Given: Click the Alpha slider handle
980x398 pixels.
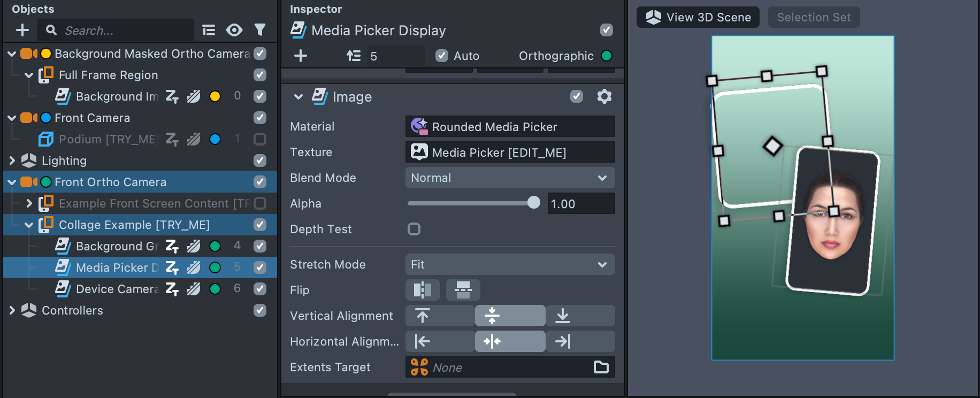Looking at the screenshot, I should point(533,203).
